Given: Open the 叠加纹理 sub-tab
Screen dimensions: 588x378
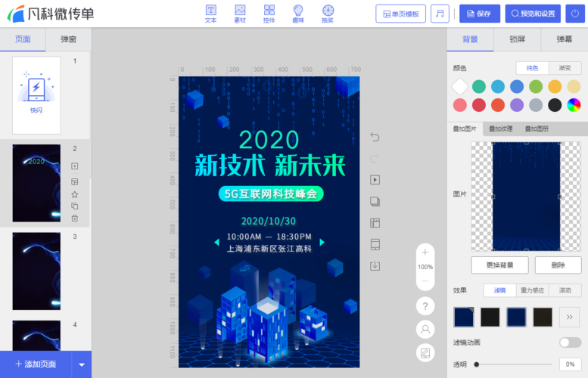Looking at the screenshot, I should click(501, 129).
